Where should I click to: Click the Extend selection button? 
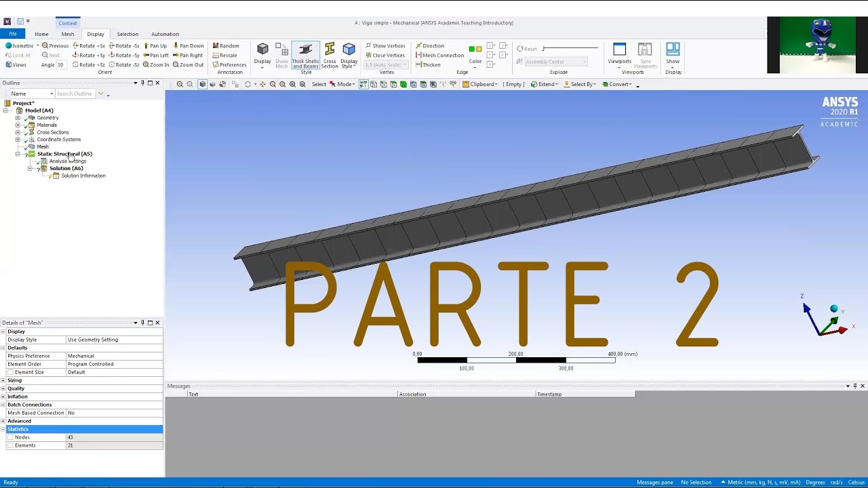pyautogui.click(x=545, y=84)
